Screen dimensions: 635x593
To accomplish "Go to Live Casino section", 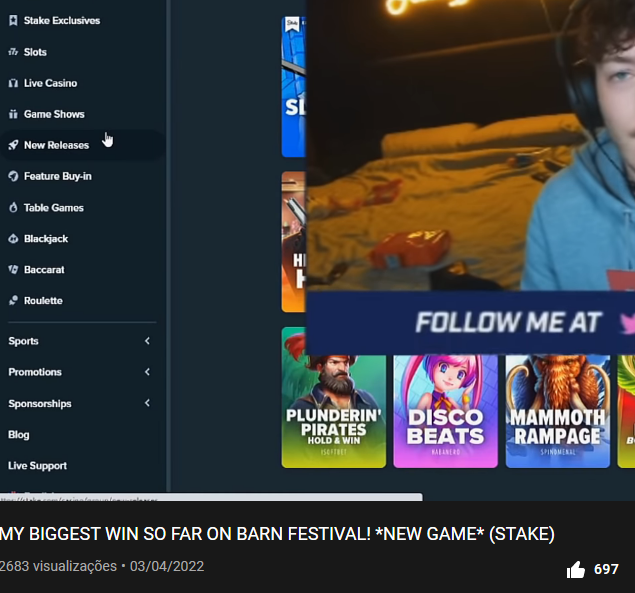I will pos(50,83).
